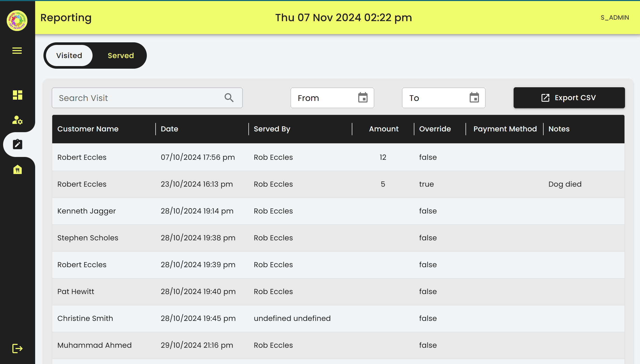The image size is (640, 364).
Task: Select the user management gear icon
Action: [17, 120]
